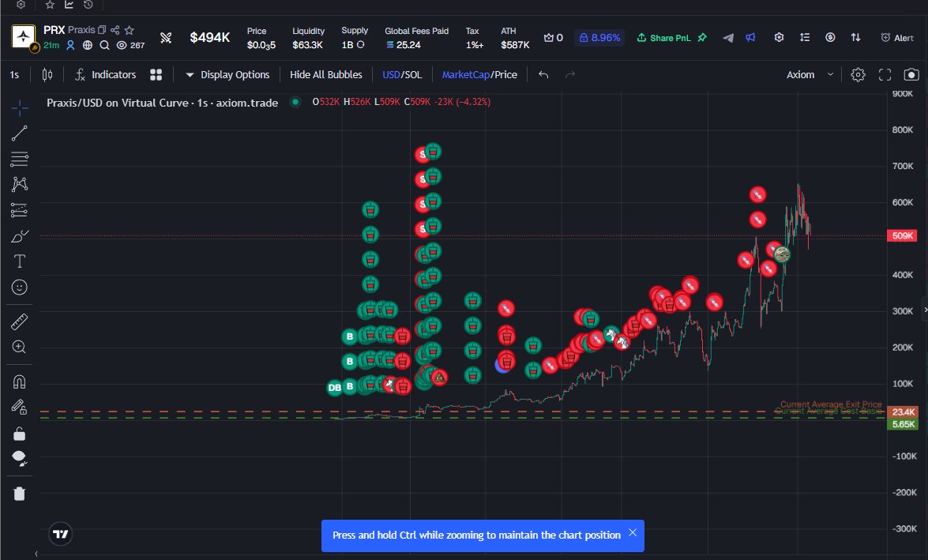Favorite PRX with the star beside Praxis
The image size is (928, 560).
[x=129, y=29]
